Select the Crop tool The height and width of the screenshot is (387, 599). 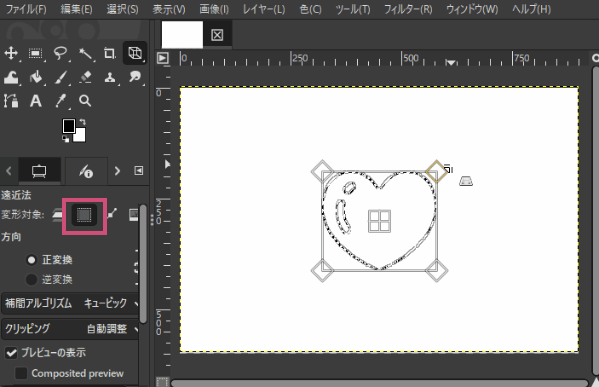point(110,53)
